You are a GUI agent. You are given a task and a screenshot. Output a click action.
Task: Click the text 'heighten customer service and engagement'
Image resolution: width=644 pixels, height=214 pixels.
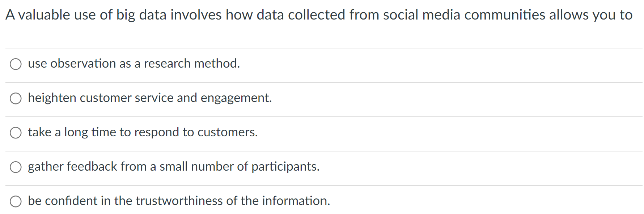tap(150, 98)
